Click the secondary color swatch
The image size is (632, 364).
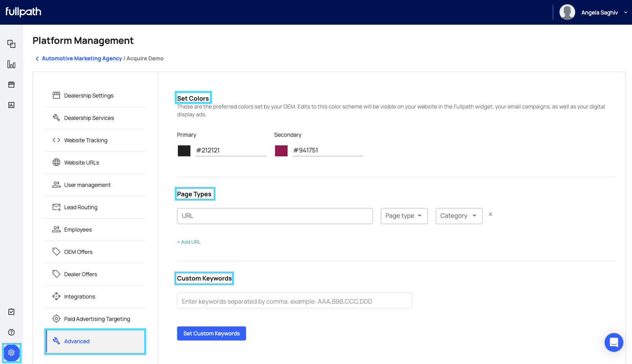point(281,151)
